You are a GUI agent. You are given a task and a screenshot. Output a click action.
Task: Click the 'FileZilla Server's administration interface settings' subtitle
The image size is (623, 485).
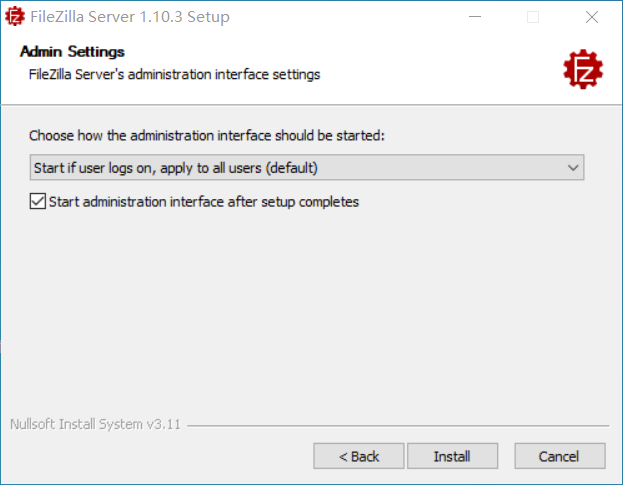tap(174, 74)
